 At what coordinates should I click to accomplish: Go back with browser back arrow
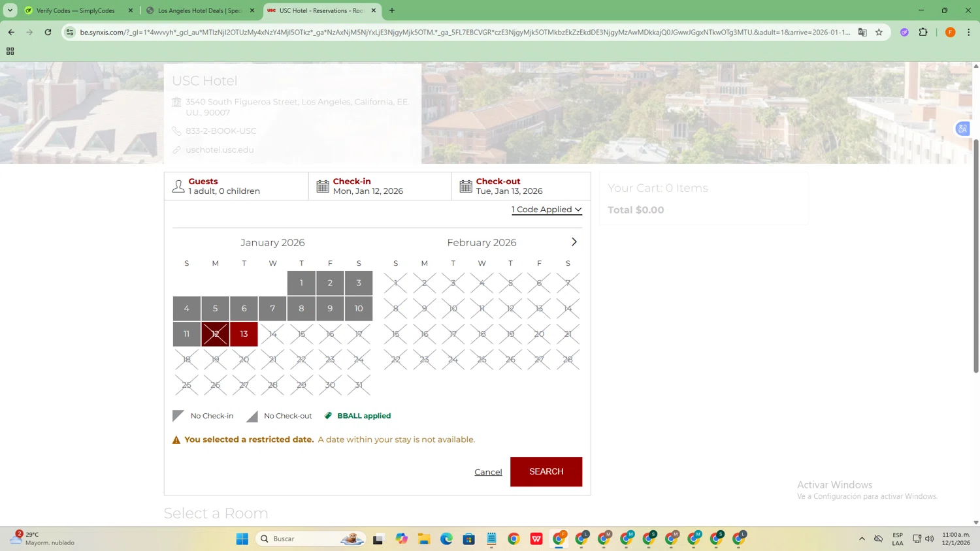tap(11, 32)
